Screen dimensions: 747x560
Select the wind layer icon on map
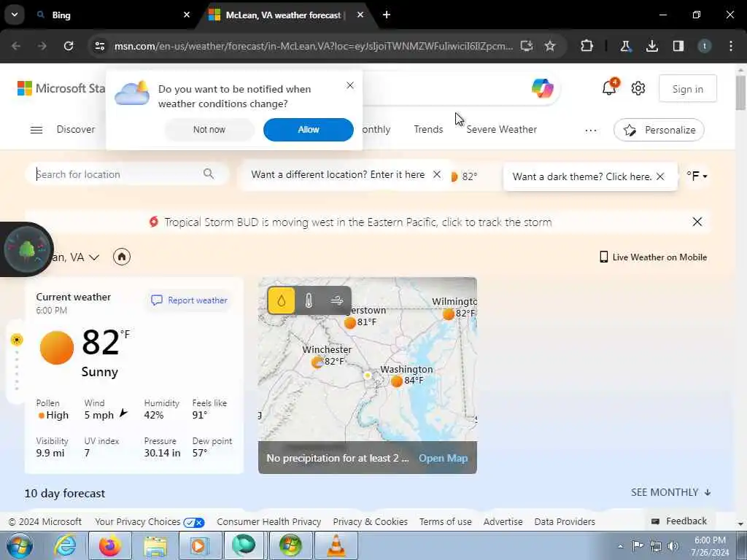(337, 300)
